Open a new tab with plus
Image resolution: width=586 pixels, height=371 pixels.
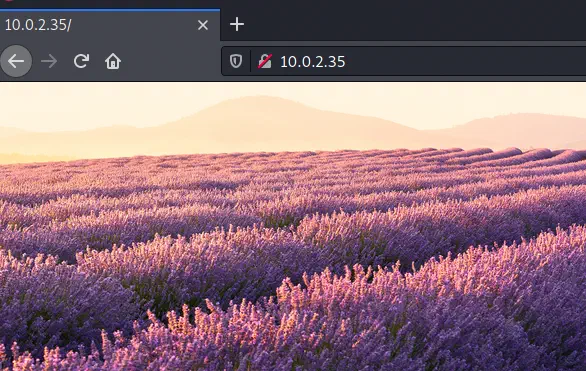coord(237,25)
